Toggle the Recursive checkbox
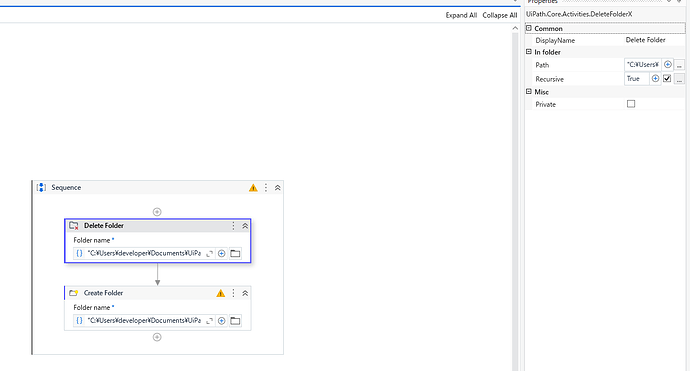690x371 pixels. tap(667, 79)
